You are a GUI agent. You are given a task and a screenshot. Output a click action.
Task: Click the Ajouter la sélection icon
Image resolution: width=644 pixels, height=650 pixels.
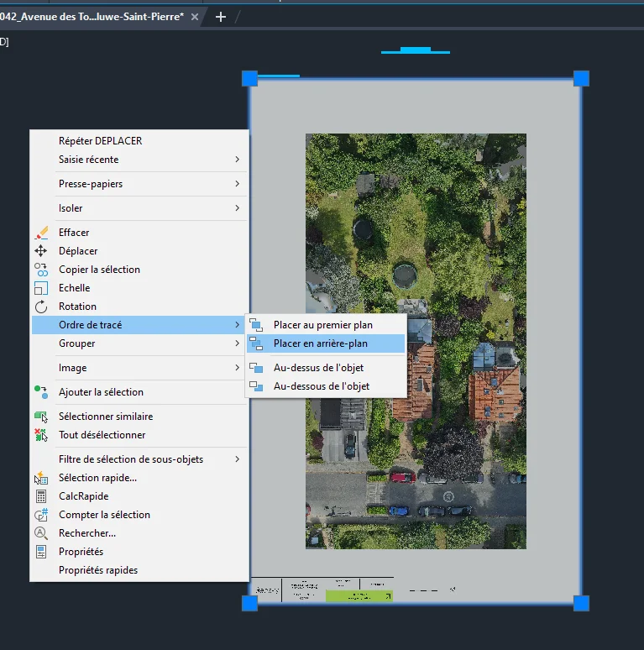click(41, 392)
